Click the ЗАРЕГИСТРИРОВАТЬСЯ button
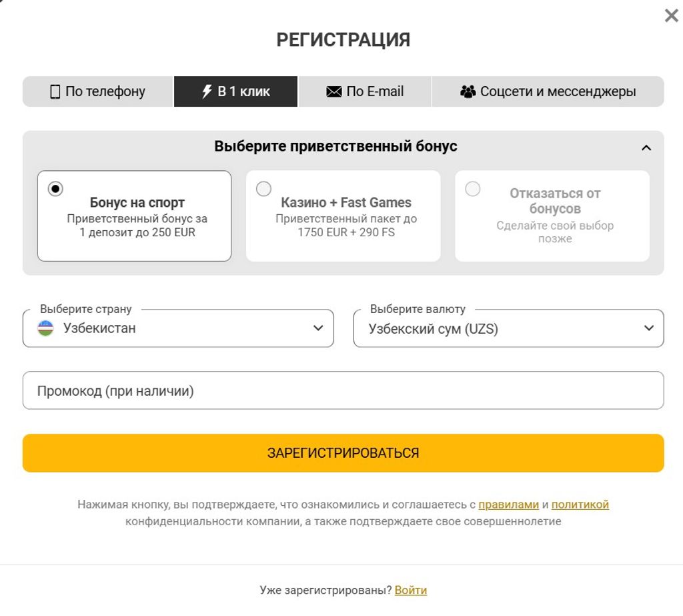The width and height of the screenshot is (683, 616). [x=344, y=453]
